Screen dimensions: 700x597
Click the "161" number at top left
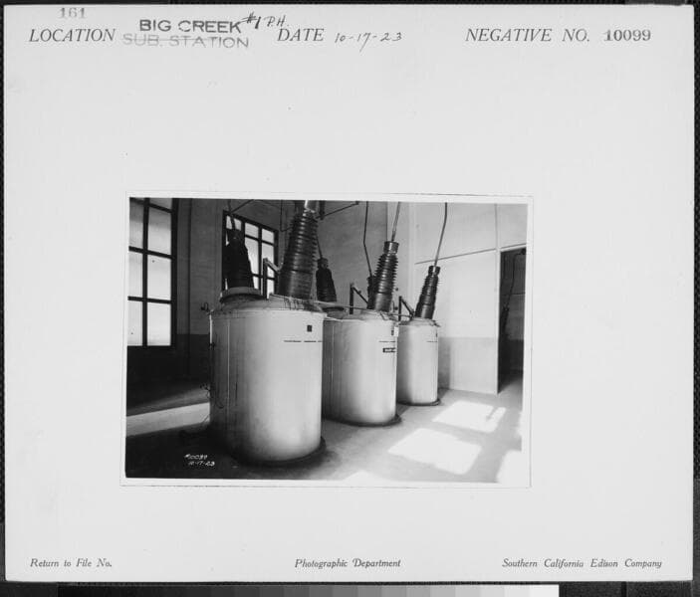click(x=72, y=13)
